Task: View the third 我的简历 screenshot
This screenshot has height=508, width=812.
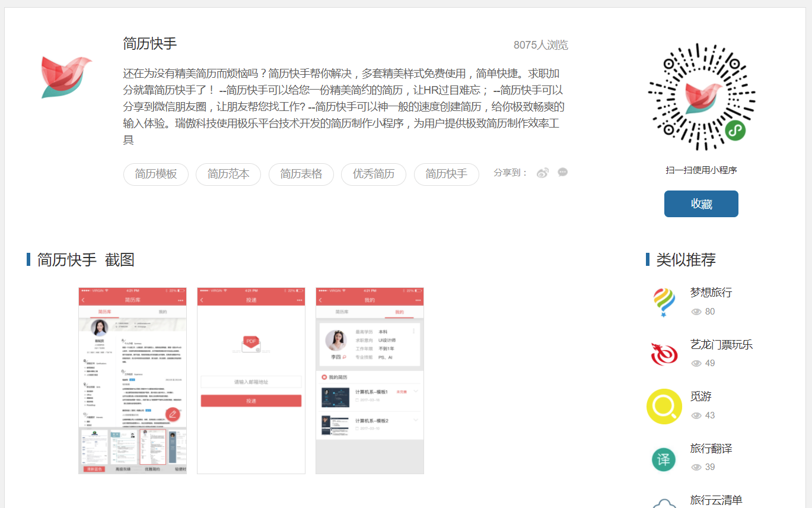Action: (x=370, y=380)
